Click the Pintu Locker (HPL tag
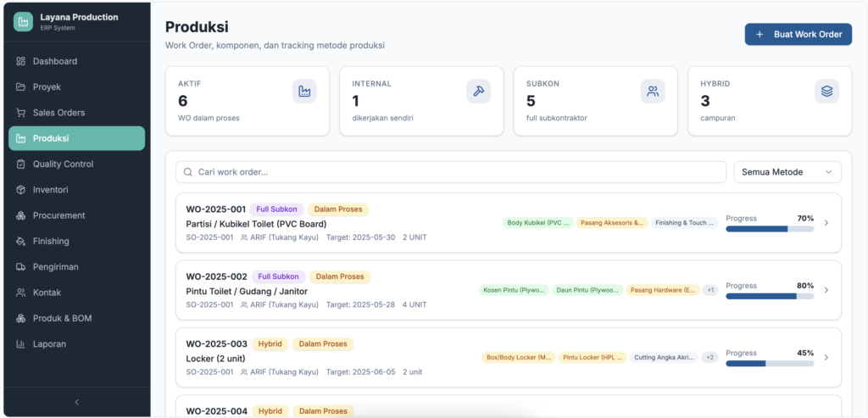Viewport: 868px width, 418px height. [x=593, y=358]
